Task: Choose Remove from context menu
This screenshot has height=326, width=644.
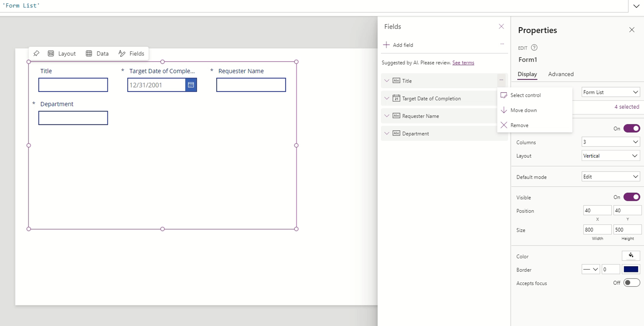Action: 535,125
